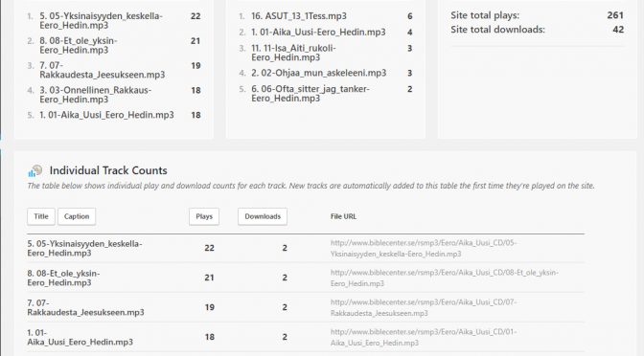Viewport: 644px width, 356px height.
Task: Click the downloads value for 07-Rakkaudesta_Jeesukseen table row
Action: click(285, 307)
